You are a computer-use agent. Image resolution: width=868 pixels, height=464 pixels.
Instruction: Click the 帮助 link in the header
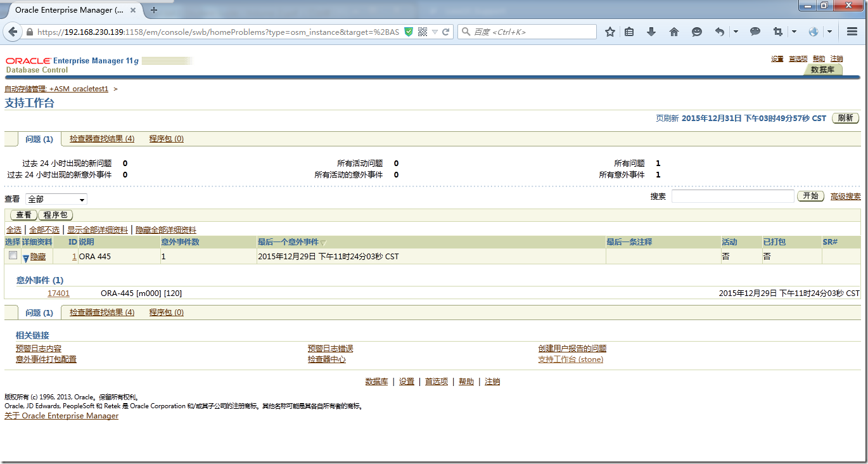[819, 59]
